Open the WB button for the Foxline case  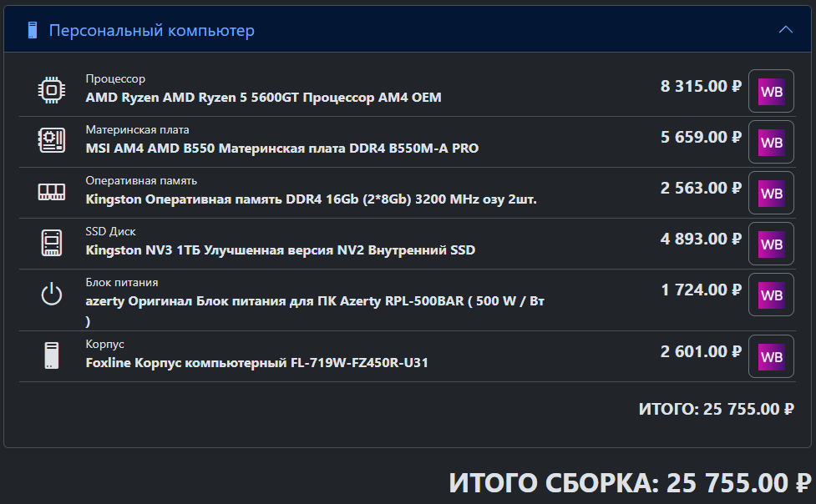coord(771,356)
